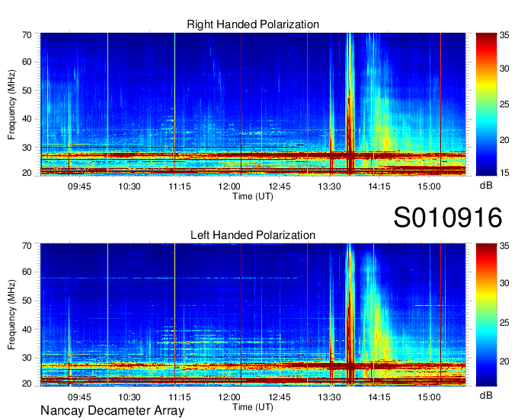Image resolution: width=518 pixels, height=420 pixels.
Task: Click the 09:45 time tick on the right-handed plot
Action: [x=79, y=186]
